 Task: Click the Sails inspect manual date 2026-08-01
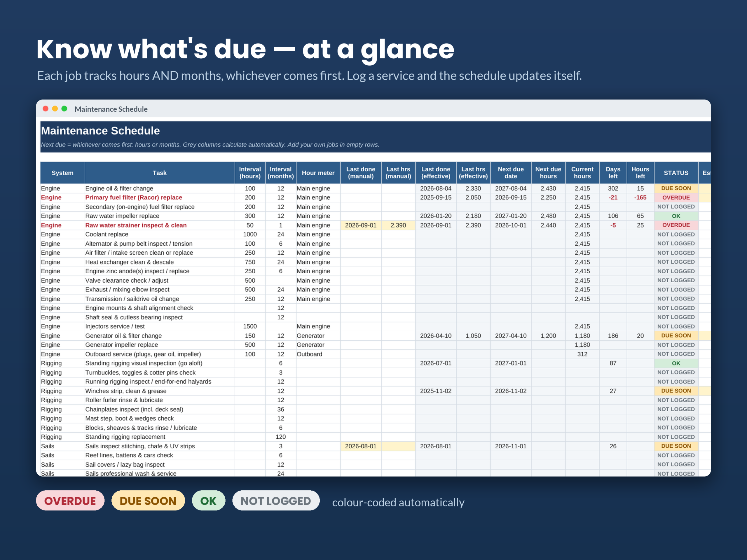pyautogui.click(x=361, y=446)
